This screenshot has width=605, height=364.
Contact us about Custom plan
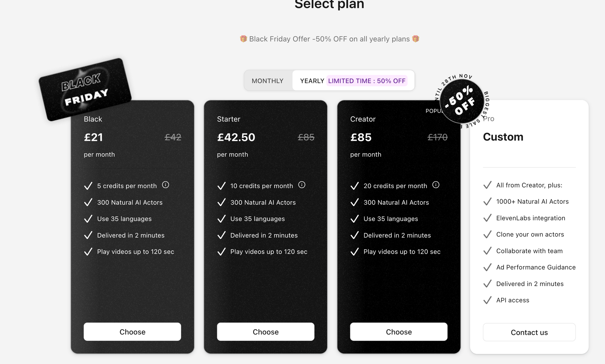click(x=529, y=332)
